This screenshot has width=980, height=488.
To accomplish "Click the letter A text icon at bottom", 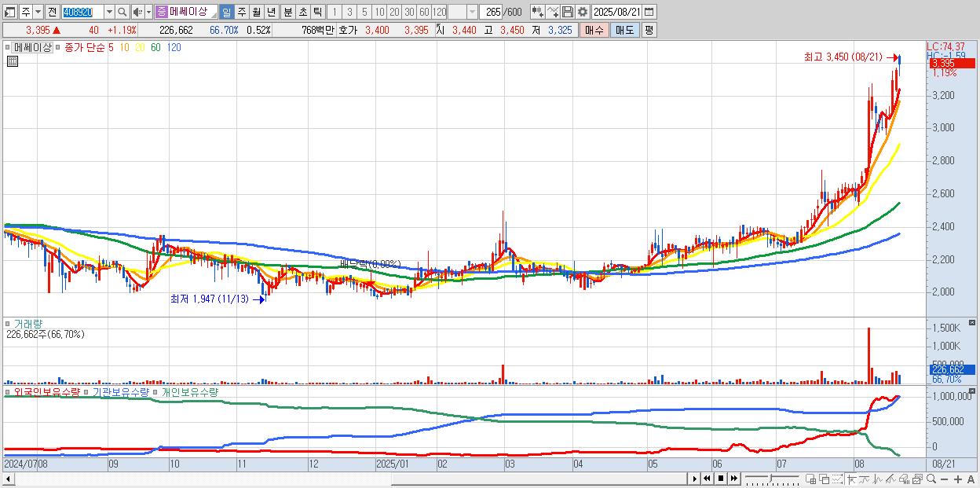I will click(x=971, y=479).
